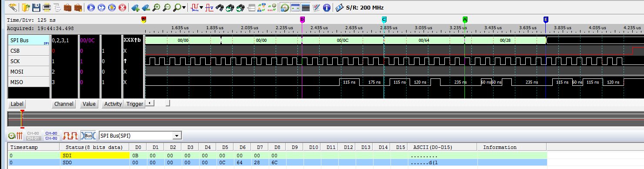Click the 00/64 segment on SPI Bus waveform
Screen dimensions: 644x169
click(x=424, y=40)
